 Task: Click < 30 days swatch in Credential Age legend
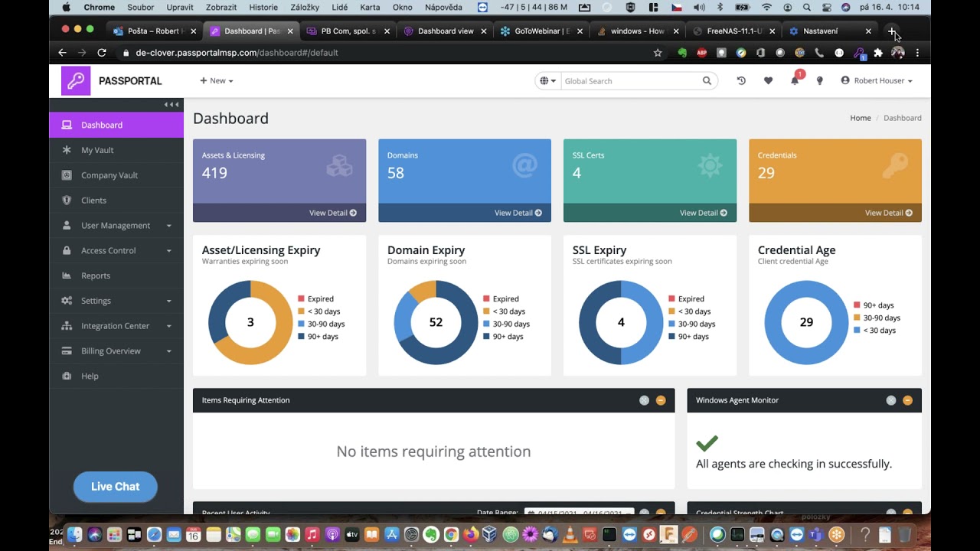click(x=857, y=331)
